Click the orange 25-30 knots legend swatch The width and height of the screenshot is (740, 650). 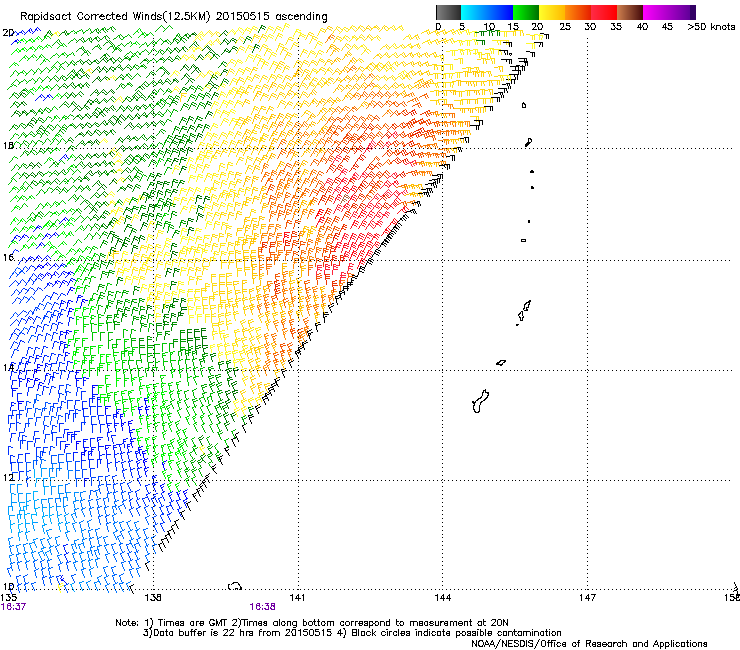coord(578,12)
